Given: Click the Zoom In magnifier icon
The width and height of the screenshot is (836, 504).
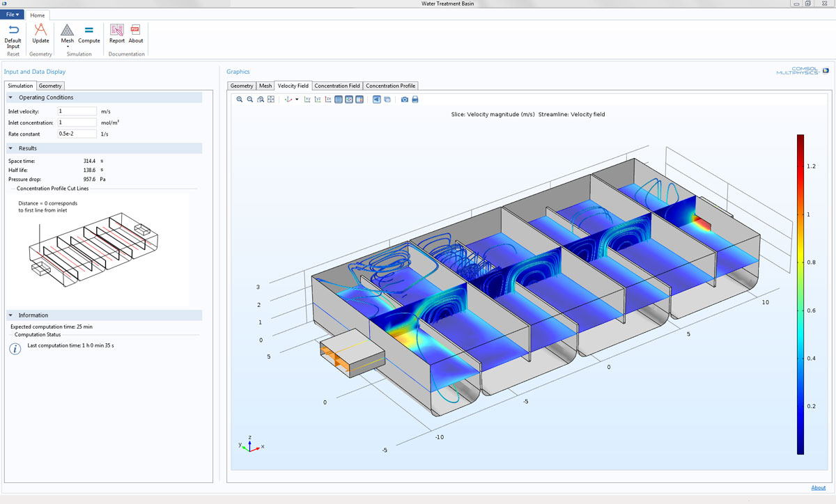Looking at the screenshot, I should [x=240, y=100].
